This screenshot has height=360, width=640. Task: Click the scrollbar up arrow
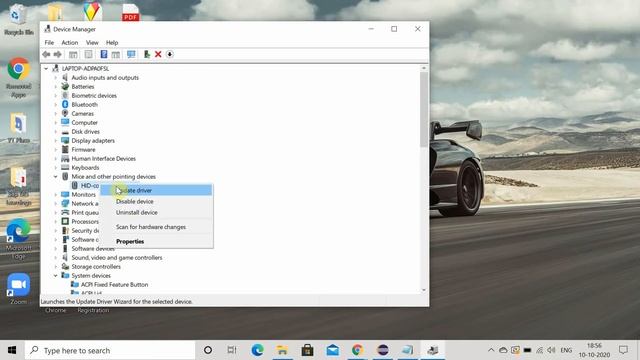coord(424,68)
